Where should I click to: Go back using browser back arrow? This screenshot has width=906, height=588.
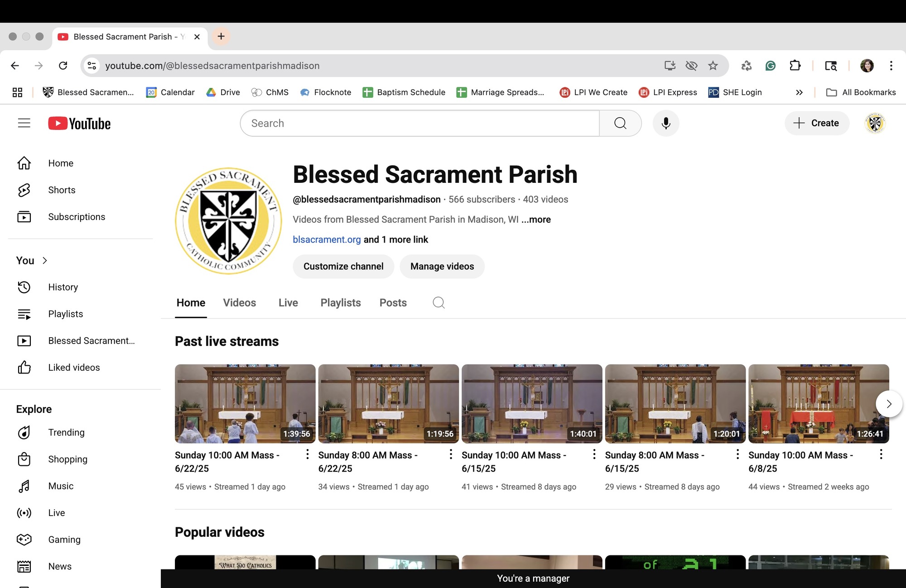pyautogui.click(x=15, y=66)
